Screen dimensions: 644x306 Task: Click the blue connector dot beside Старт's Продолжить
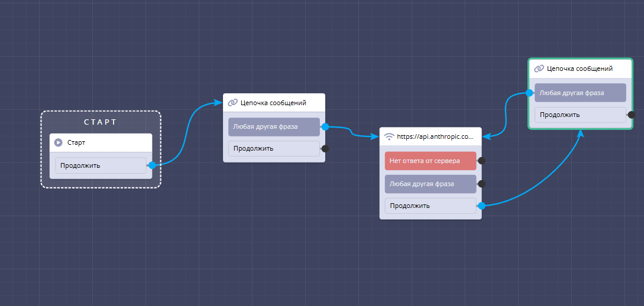click(x=152, y=165)
